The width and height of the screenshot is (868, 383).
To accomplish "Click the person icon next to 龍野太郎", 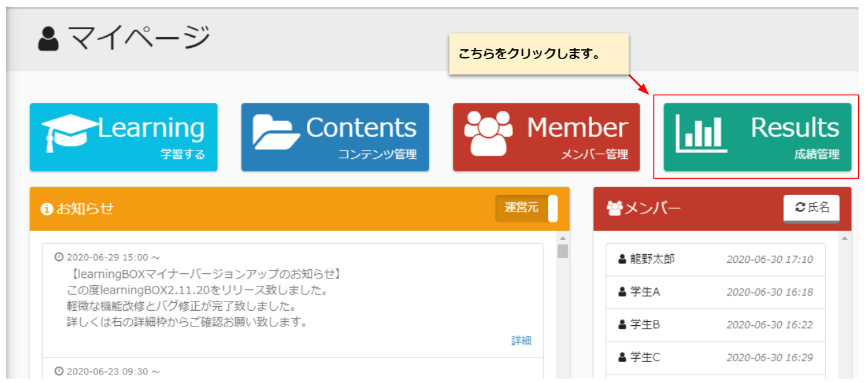I will coord(622,259).
